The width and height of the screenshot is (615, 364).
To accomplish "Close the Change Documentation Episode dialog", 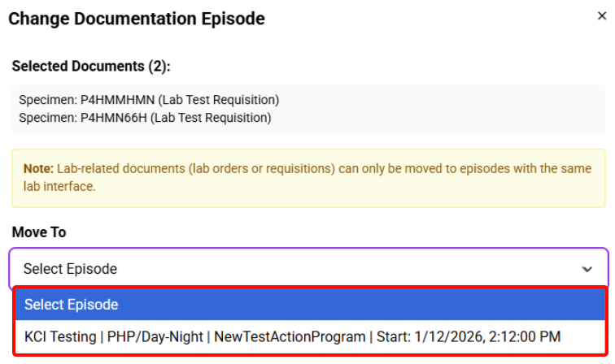I will point(600,17).
